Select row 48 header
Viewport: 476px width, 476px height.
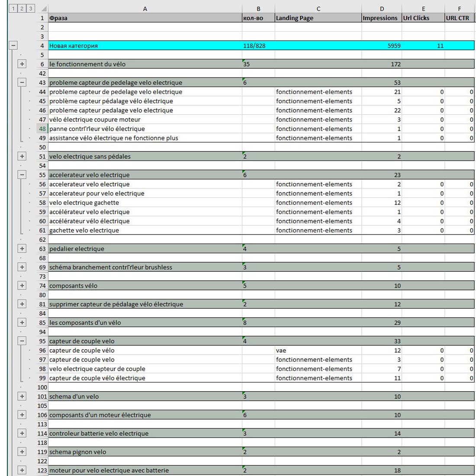click(42, 129)
